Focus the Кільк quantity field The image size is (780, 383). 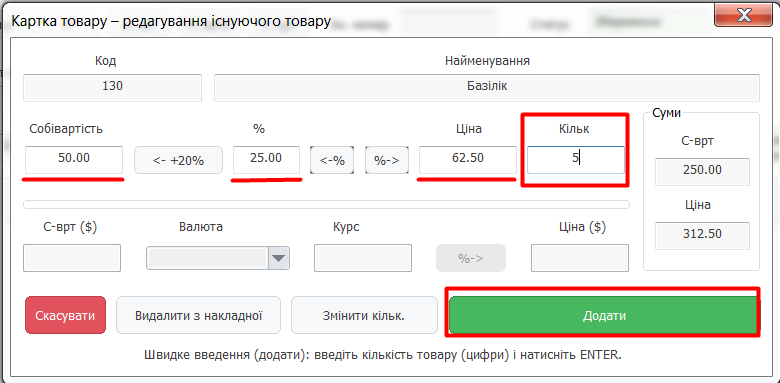click(x=576, y=160)
